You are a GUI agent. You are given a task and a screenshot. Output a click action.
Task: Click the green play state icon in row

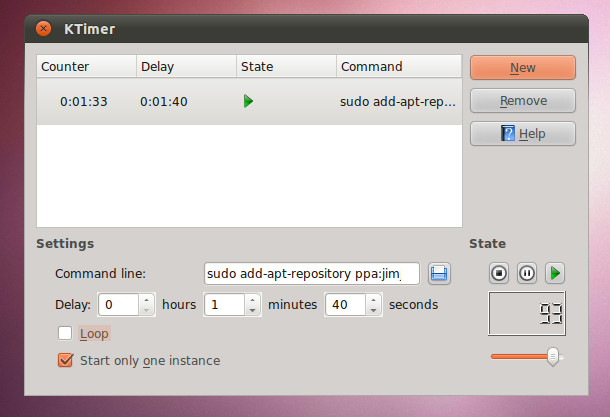point(248,101)
